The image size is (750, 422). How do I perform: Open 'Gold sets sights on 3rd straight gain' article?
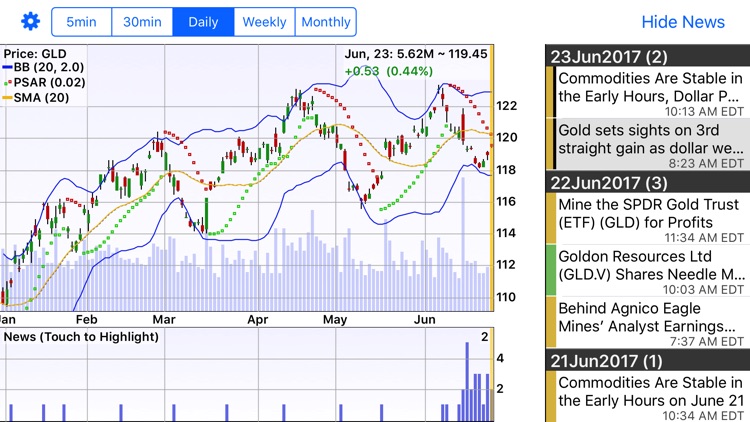[647, 144]
